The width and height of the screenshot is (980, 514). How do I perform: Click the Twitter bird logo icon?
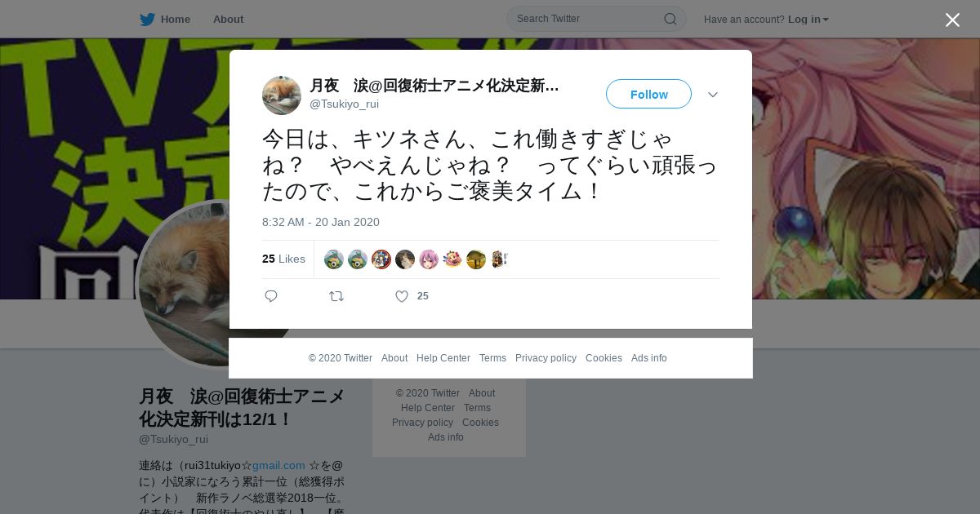[147, 19]
